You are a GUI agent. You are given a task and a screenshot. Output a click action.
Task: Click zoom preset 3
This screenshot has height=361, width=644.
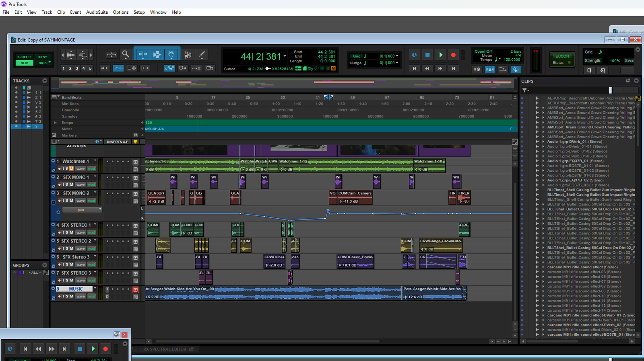[x=77, y=68]
